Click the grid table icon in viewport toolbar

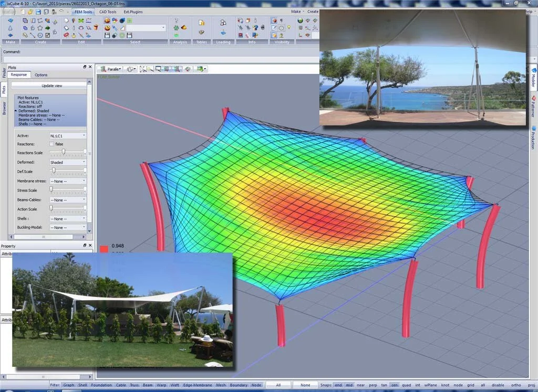point(167,69)
